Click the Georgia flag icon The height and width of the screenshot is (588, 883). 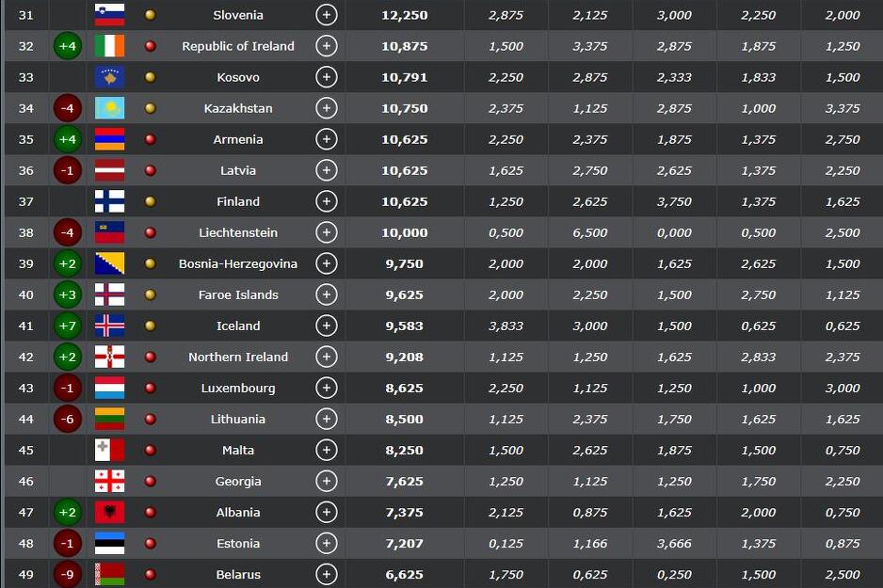(109, 481)
